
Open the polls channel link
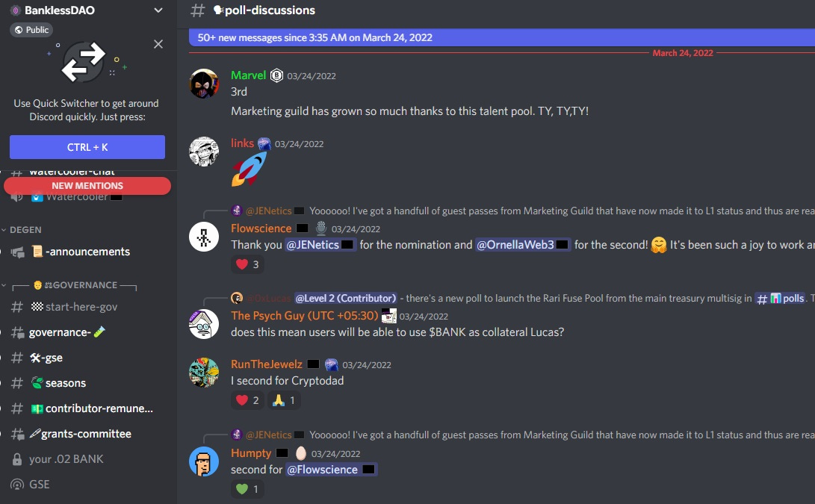tap(780, 298)
